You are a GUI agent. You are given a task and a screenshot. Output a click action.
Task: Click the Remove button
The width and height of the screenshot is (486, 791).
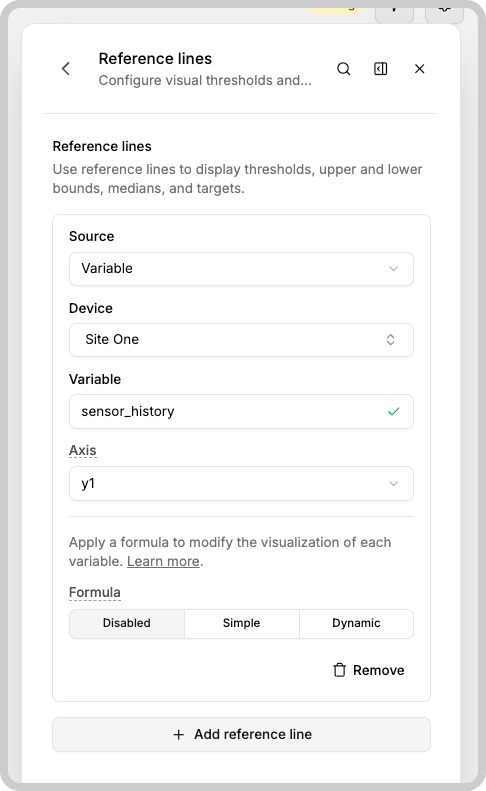369,670
